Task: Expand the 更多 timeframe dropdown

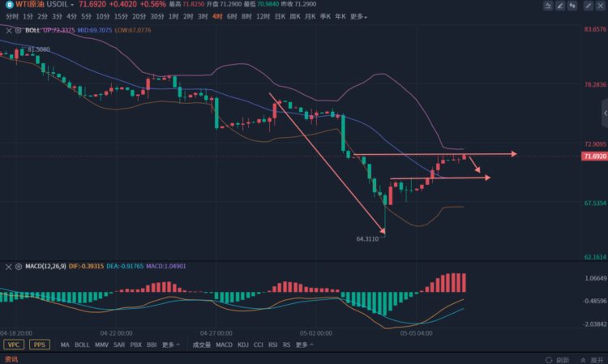Action: pos(358,17)
